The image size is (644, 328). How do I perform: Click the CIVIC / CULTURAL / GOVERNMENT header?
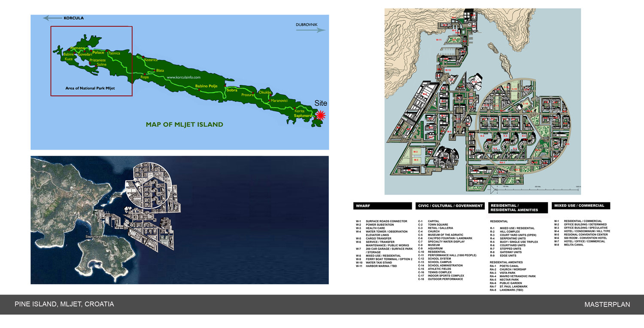point(451,206)
